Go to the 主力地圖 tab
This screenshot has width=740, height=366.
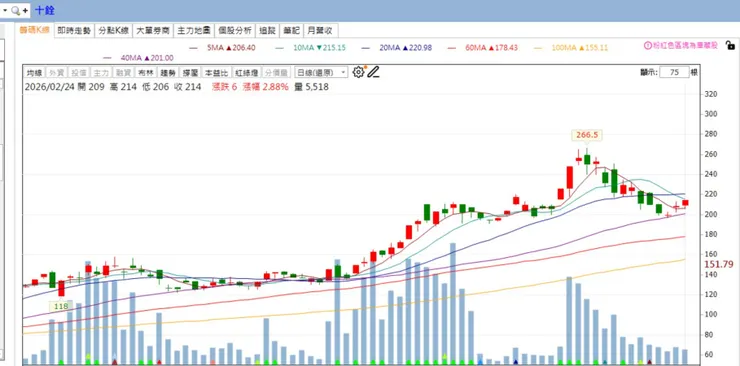click(x=194, y=31)
